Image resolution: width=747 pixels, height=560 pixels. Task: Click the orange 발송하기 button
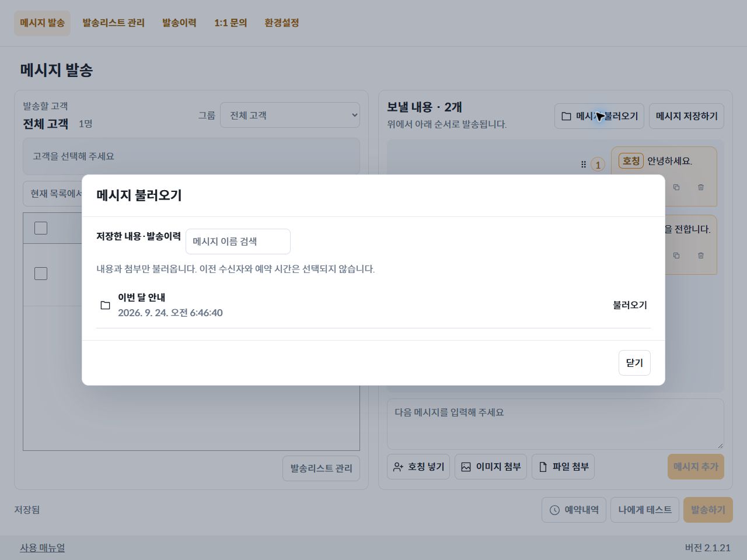point(708,510)
